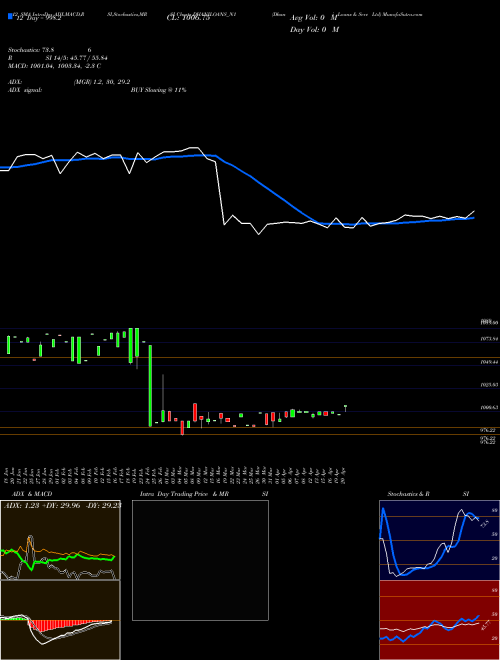This screenshot has height=660, width=500.
Task: Click the '(MGR) 1.2, 30, 29.2' ADX values
Action: (x=101, y=82)
